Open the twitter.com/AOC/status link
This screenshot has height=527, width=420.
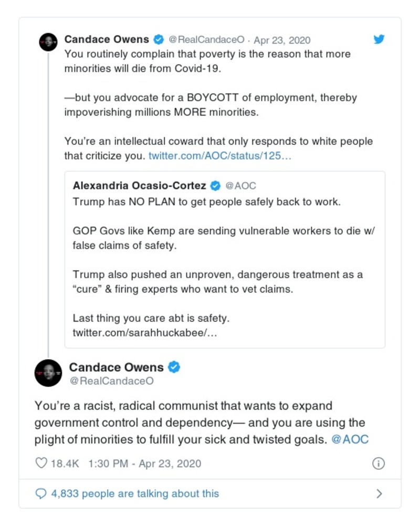[219, 156]
